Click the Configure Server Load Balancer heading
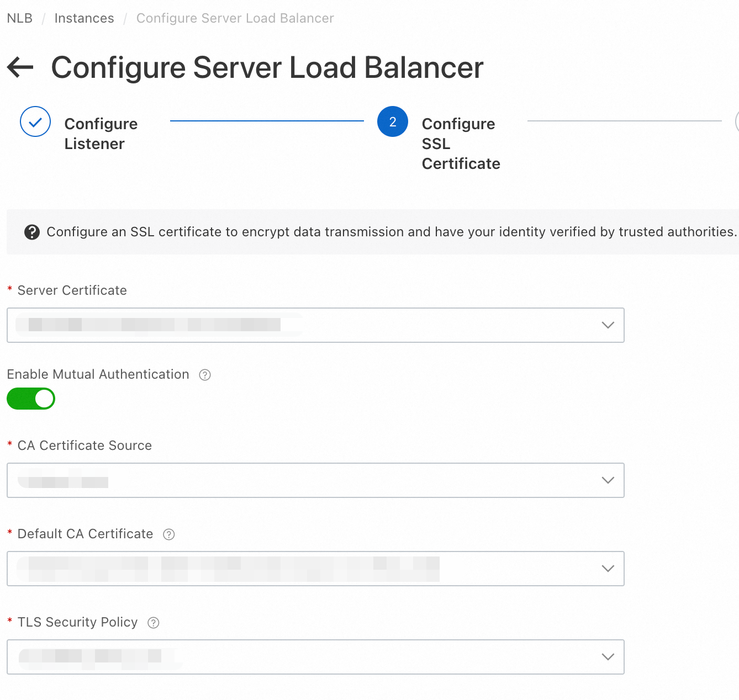739x700 pixels. pyautogui.click(x=267, y=68)
